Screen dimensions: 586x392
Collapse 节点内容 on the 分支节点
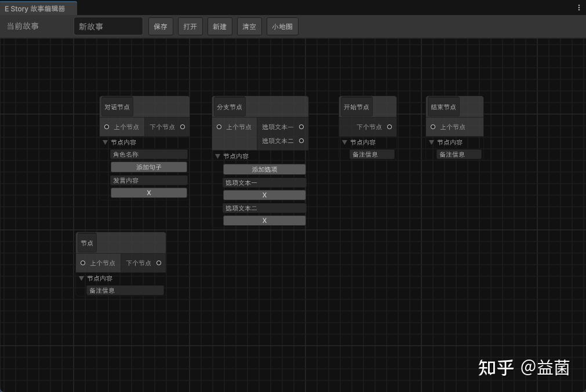(217, 156)
